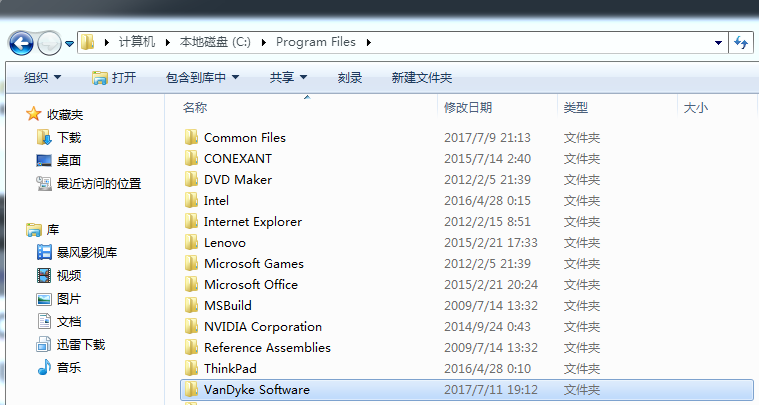Select the Internet Explorer folder name
759x405 pixels.
click(x=253, y=222)
